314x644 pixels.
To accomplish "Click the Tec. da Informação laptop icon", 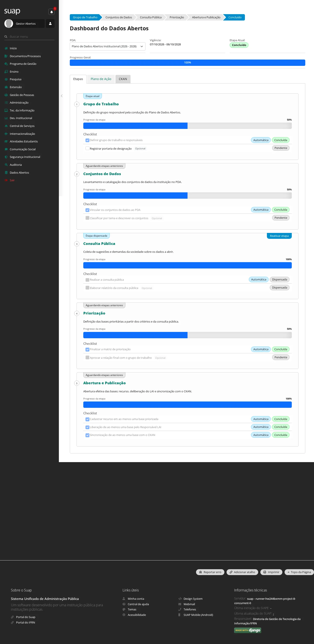I will [x=6, y=110].
